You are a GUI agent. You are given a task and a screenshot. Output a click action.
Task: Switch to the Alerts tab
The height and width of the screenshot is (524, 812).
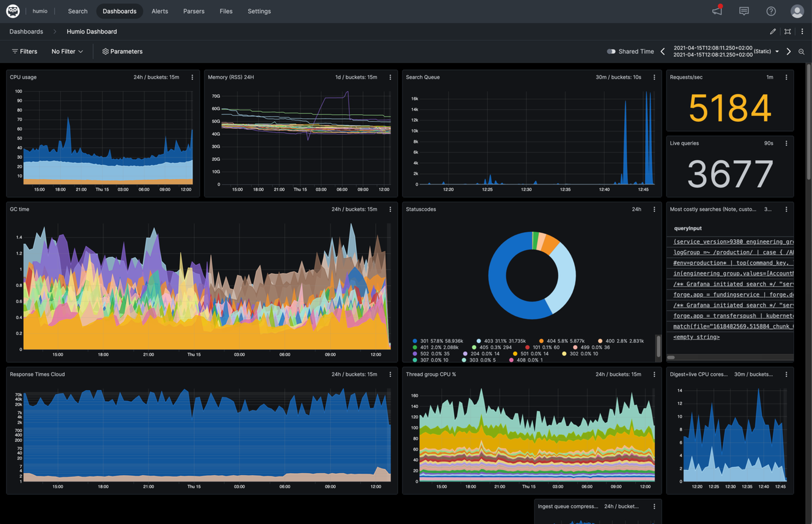coord(160,11)
